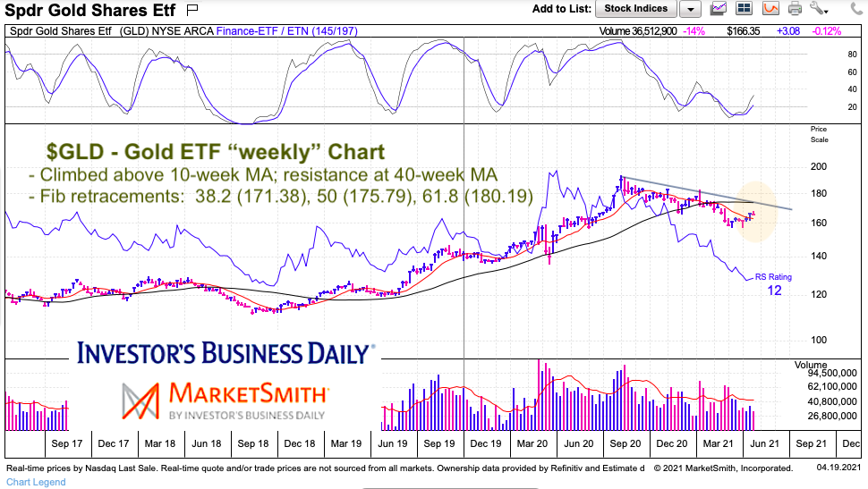This screenshot has height=489, width=868.
Task: Click the +3.08 price change value
Action: click(x=788, y=31)
